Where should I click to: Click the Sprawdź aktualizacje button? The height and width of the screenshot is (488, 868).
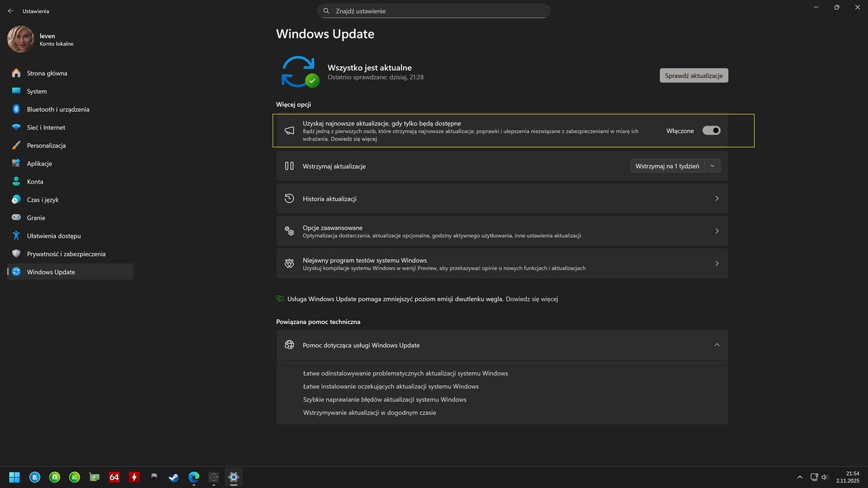pyautogui.click(x=694, y=75)
